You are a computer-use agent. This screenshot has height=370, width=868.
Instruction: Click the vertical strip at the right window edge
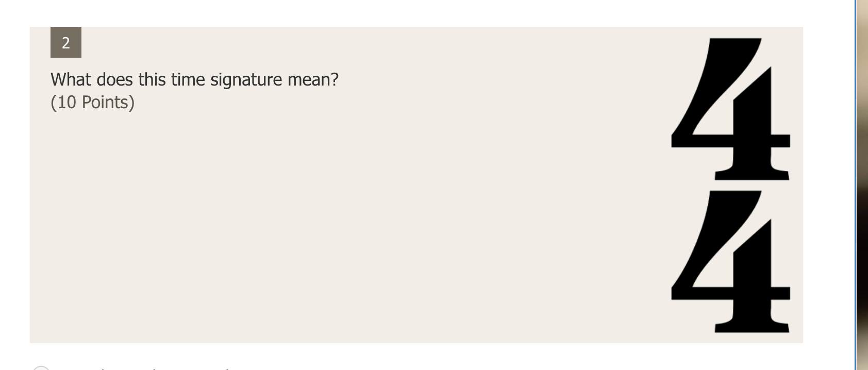tap(861, 185)
